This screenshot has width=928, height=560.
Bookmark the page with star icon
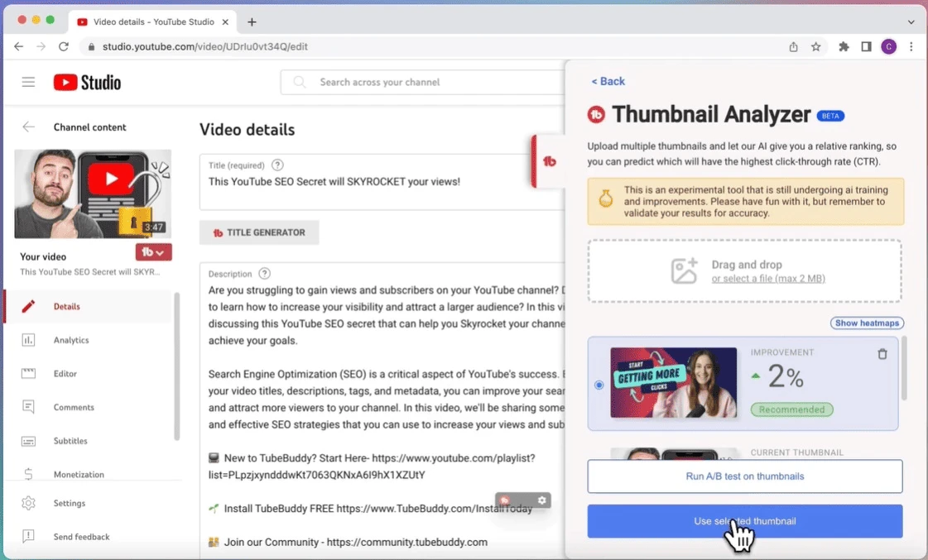[815, 46]
